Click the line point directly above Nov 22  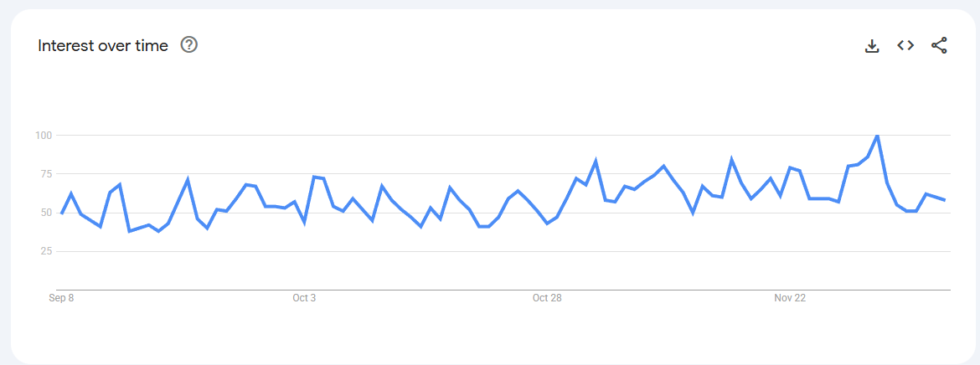(x=790, y=167)
